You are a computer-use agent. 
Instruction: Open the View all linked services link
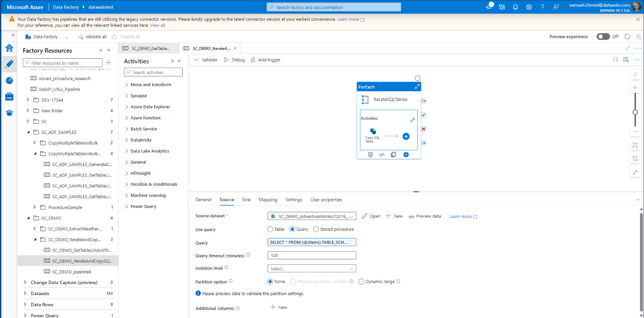pyautogui.click(x=157, y=25)
